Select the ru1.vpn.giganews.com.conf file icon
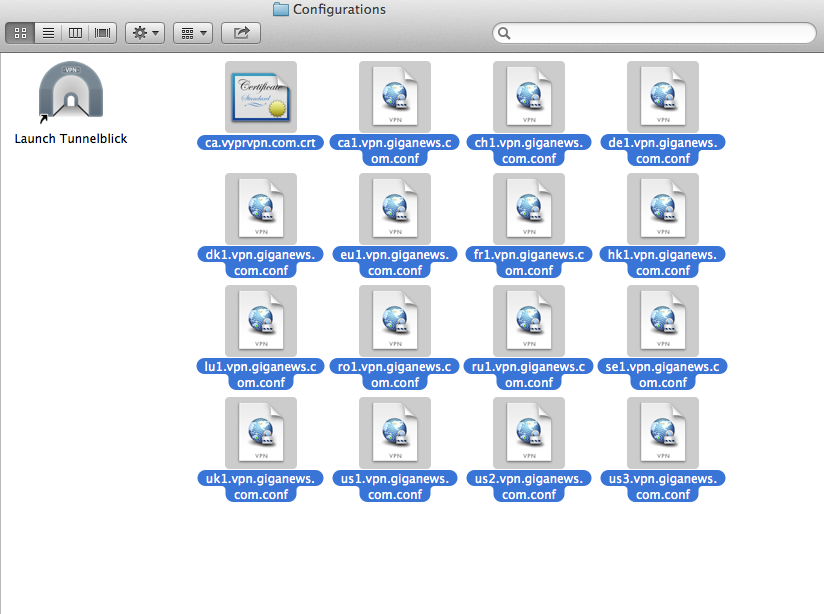Image resolution: width=824 pixels, height=614 pixels. click(529, 321)
